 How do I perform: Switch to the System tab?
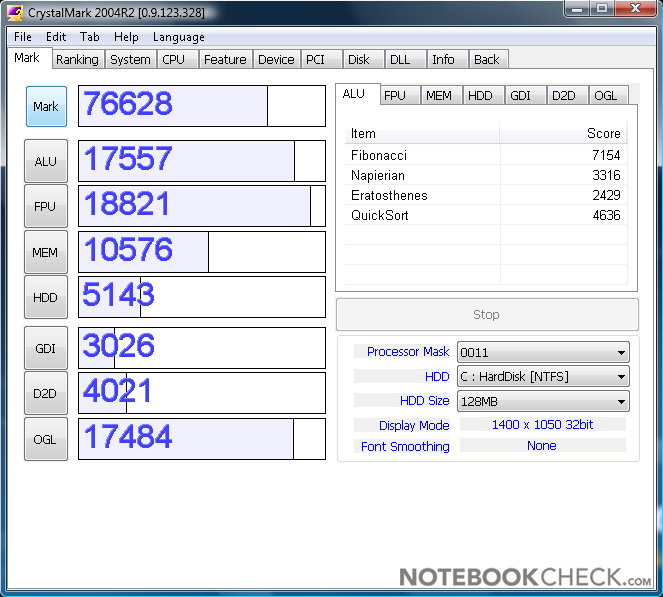130,60
